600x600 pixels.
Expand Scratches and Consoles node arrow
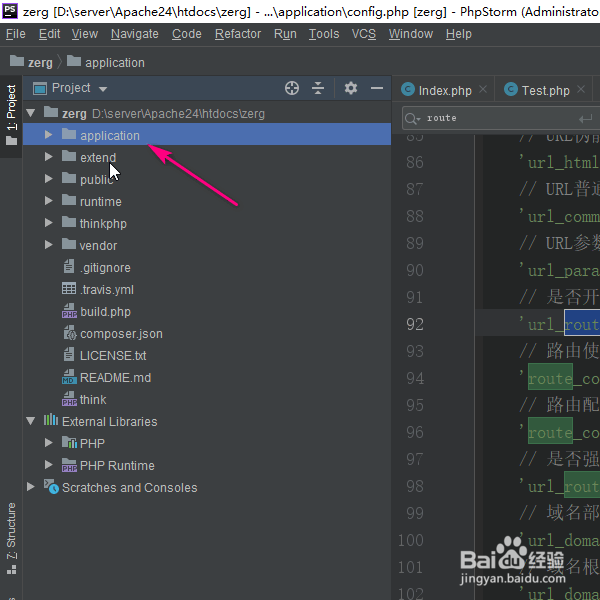point(31,487)
